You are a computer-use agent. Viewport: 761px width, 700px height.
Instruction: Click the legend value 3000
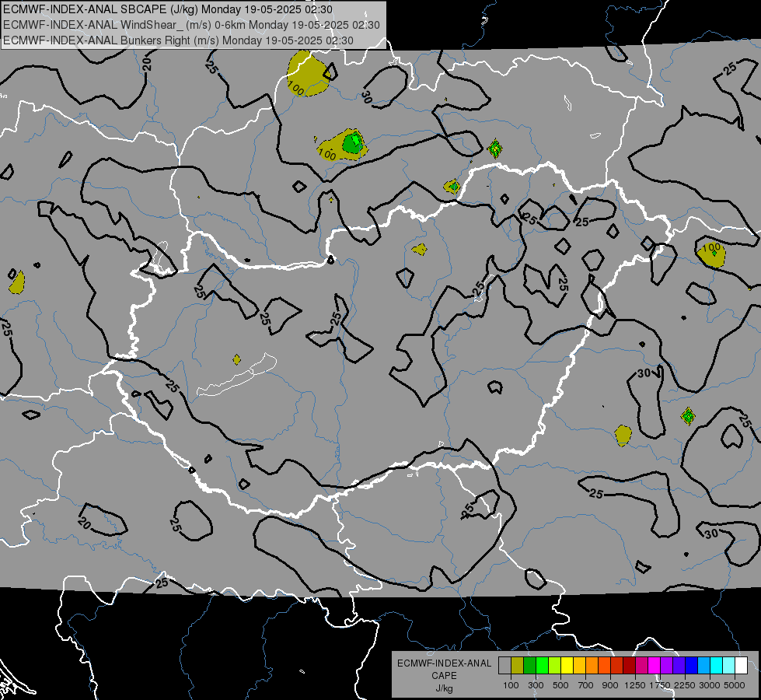710,685
